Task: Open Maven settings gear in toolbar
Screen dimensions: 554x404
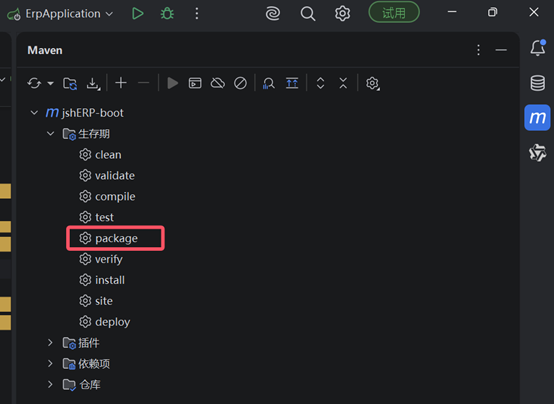Action: [x=372, y=83]
